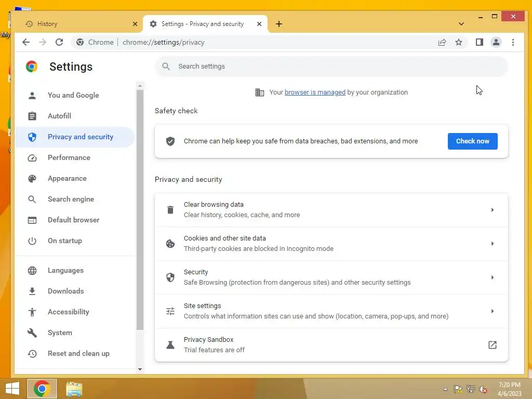The height and width of the screenshot is (399, 532).
Task: Open Clear browsing data text row
Action: 331,210
